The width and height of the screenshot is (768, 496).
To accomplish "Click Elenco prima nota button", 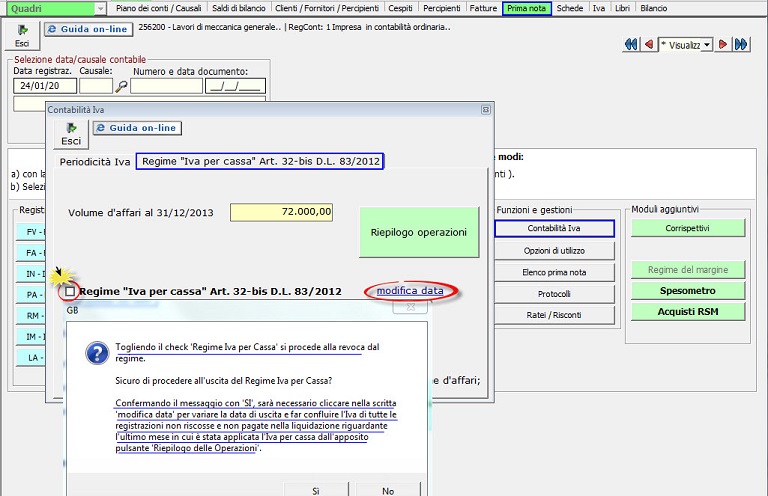I will [x=554, y=272].
